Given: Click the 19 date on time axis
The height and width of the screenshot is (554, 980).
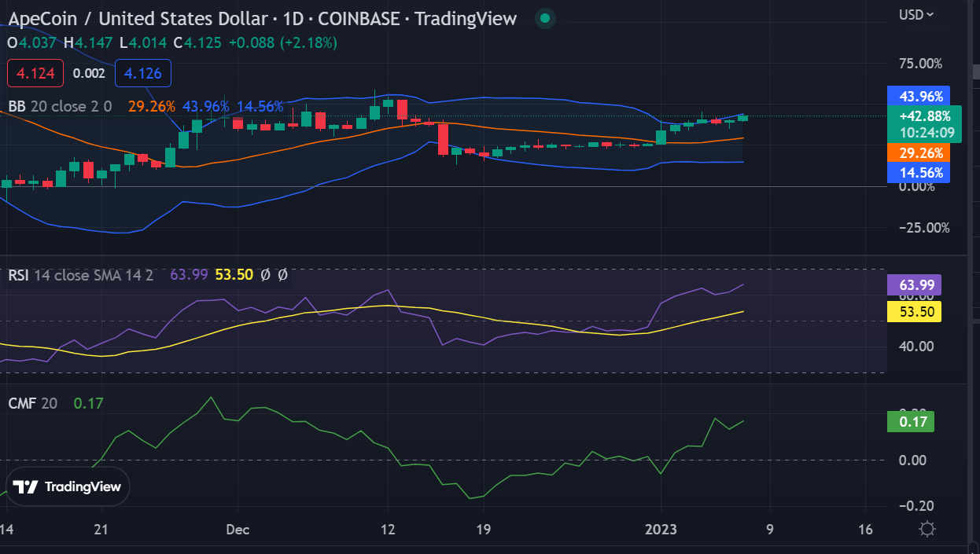Looking at the screenshot, I should pos(484,530).
